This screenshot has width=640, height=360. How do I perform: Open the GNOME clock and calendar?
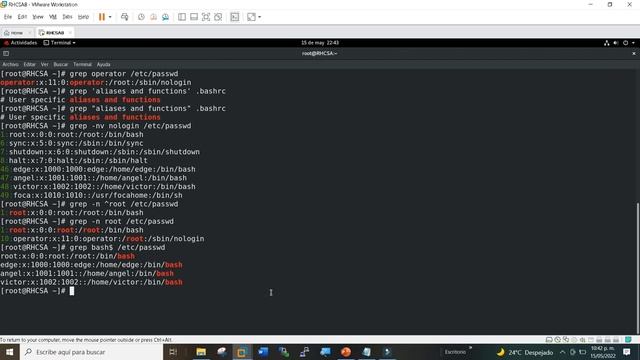[x=320, y=42]
